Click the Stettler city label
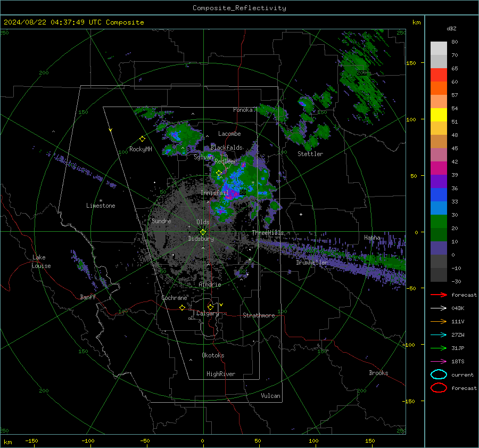The height and width of the screenshot is (448, 479). click(x=310, y=154)
